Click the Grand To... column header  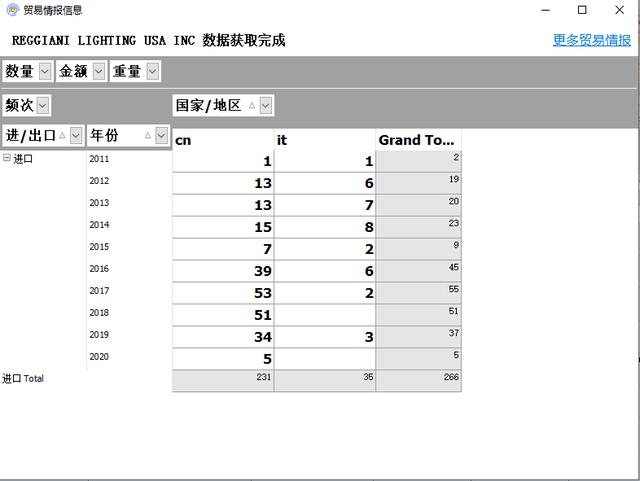[418, 140]
